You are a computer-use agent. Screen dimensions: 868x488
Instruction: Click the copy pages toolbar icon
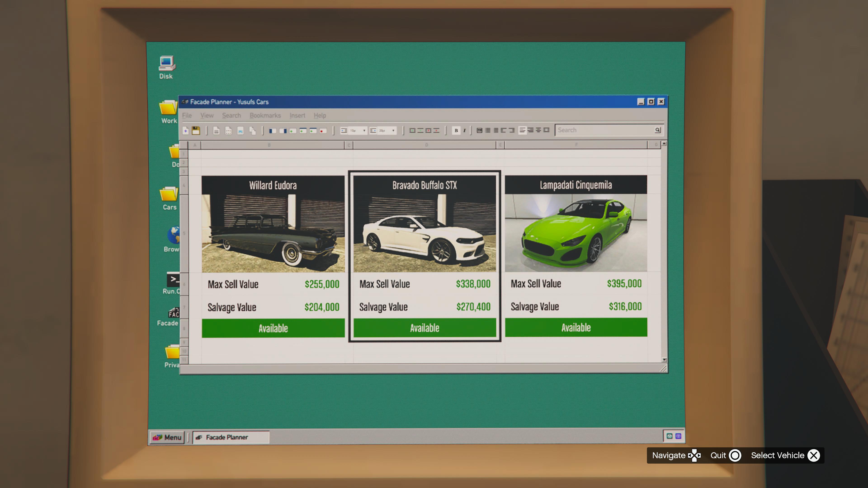pos(252,131)
